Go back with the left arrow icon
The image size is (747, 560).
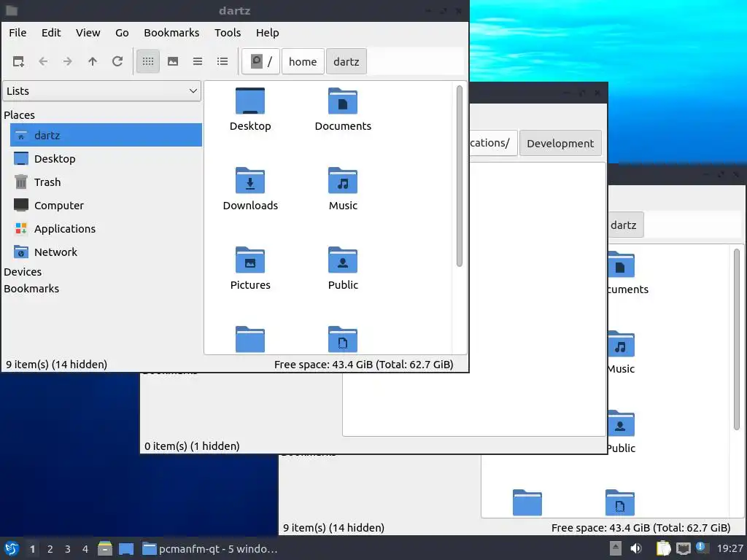43,61
